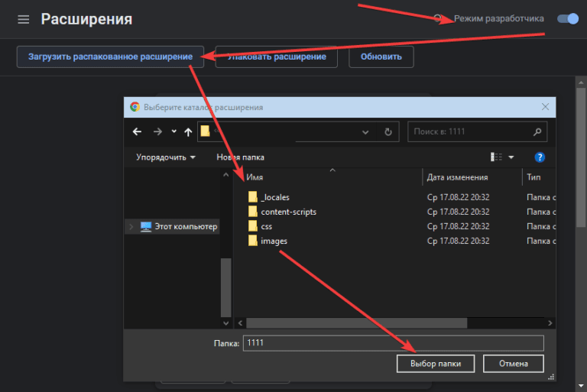The image size is (587, 392).
Task: Select the content-scripts folder
Action: (288, 212)
